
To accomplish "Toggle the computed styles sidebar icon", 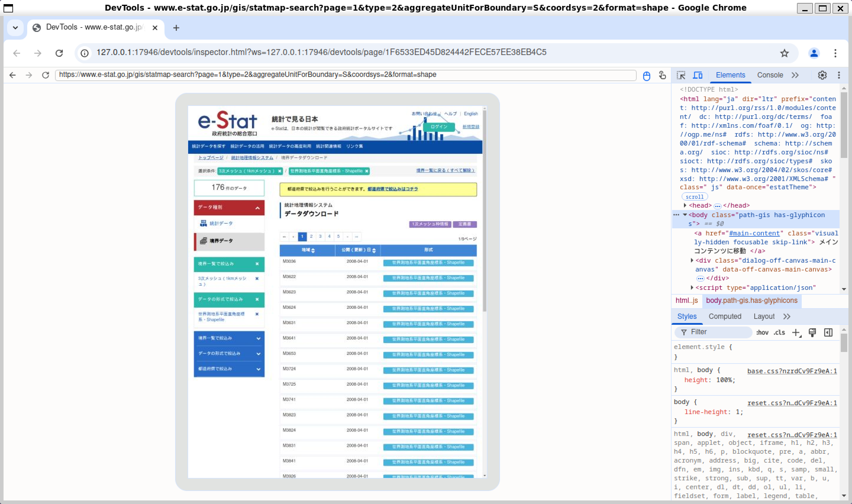I will coord(828,332).
